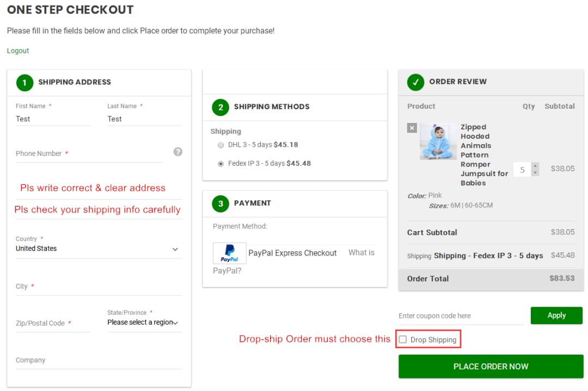Screen dimensions: 588x391
Task: Increase quantity with the up arrow
Action: [x=535, y=166]
